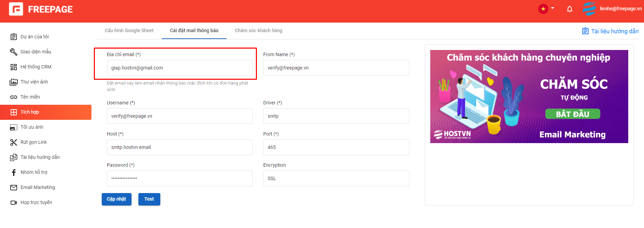
Task: Click the Giao diện mẫu tools icon
Action: coord(14,52)
